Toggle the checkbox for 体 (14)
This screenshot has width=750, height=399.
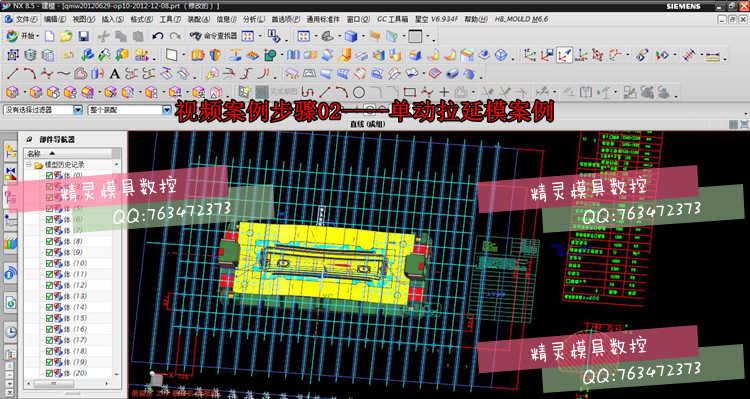[x=49, y=307]
